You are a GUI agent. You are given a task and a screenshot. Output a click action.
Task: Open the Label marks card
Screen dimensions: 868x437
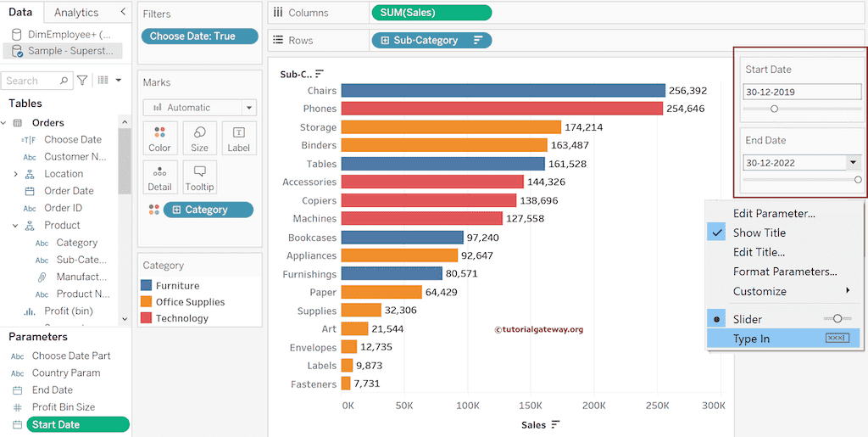click(239, 138)
